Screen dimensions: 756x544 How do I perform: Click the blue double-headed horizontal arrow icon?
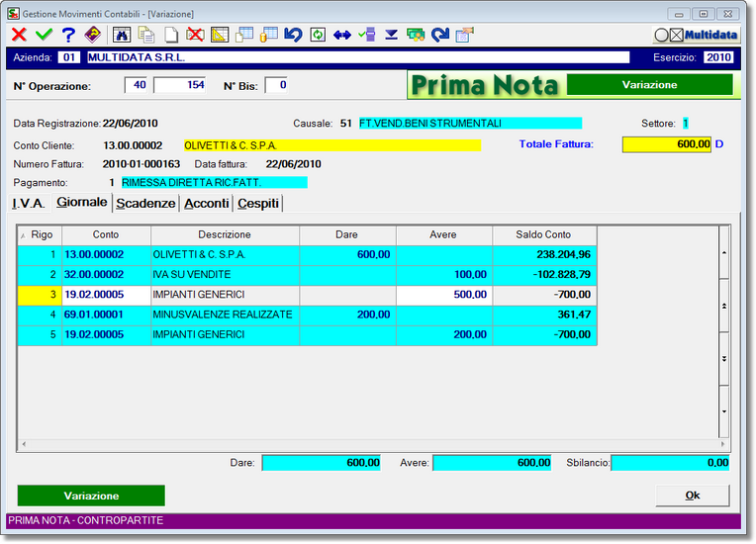coord(342,35)
